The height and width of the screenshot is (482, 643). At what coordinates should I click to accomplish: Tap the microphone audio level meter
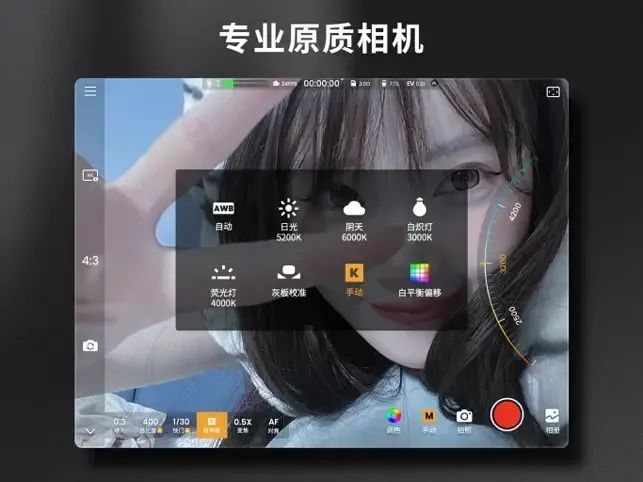(236, 84)
